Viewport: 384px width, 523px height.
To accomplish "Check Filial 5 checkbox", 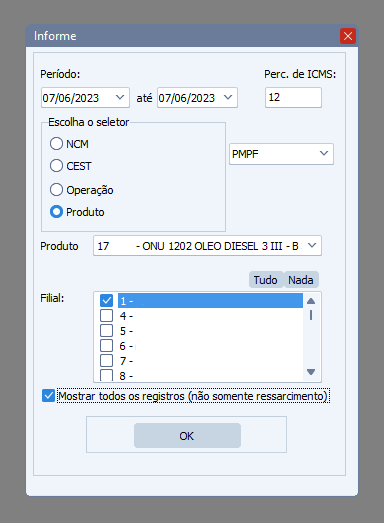I will (x=106, y=331).
